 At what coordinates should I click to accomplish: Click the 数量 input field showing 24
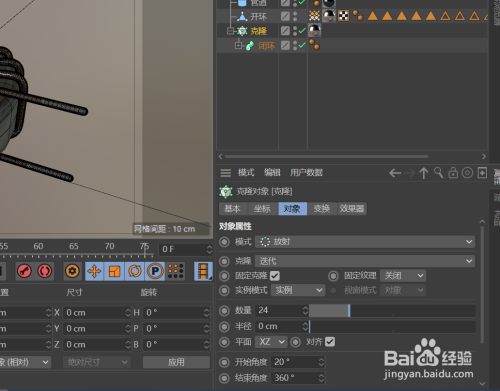pos(282,310)
